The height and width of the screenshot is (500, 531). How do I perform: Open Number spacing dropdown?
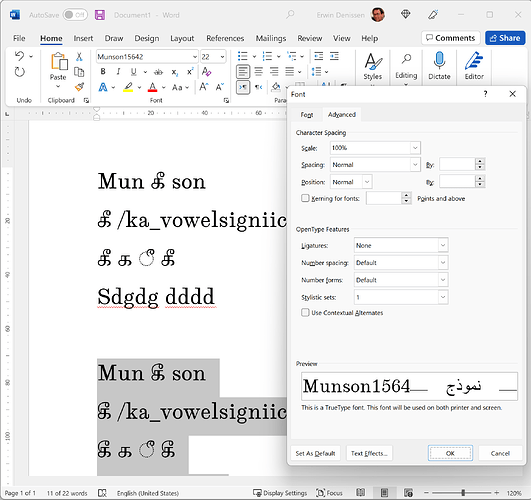coord(443,263)
